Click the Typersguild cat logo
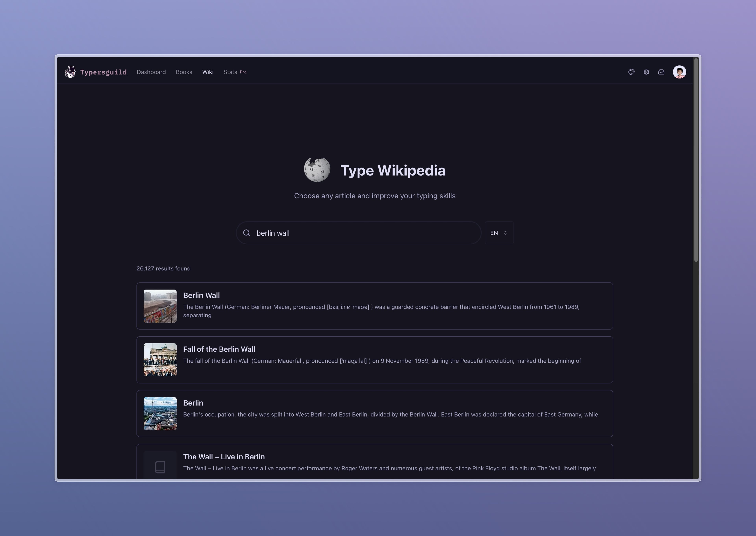 [70, 72]
